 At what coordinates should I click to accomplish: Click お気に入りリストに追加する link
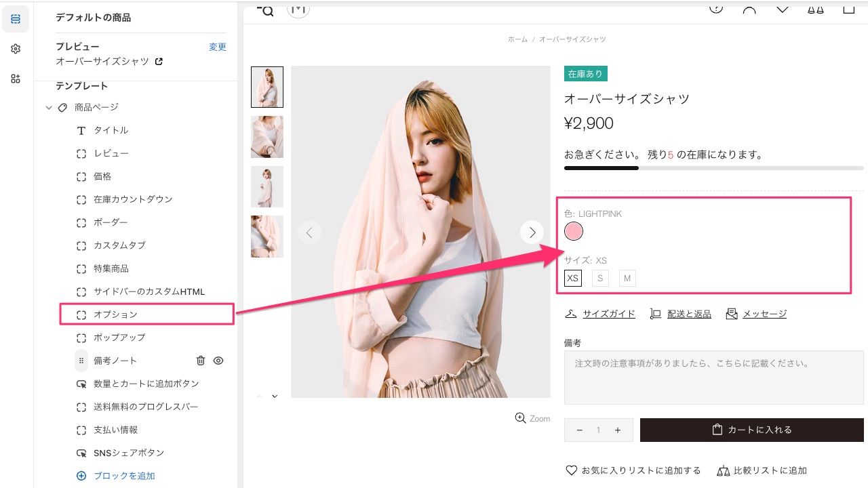[x=642, y=470]
